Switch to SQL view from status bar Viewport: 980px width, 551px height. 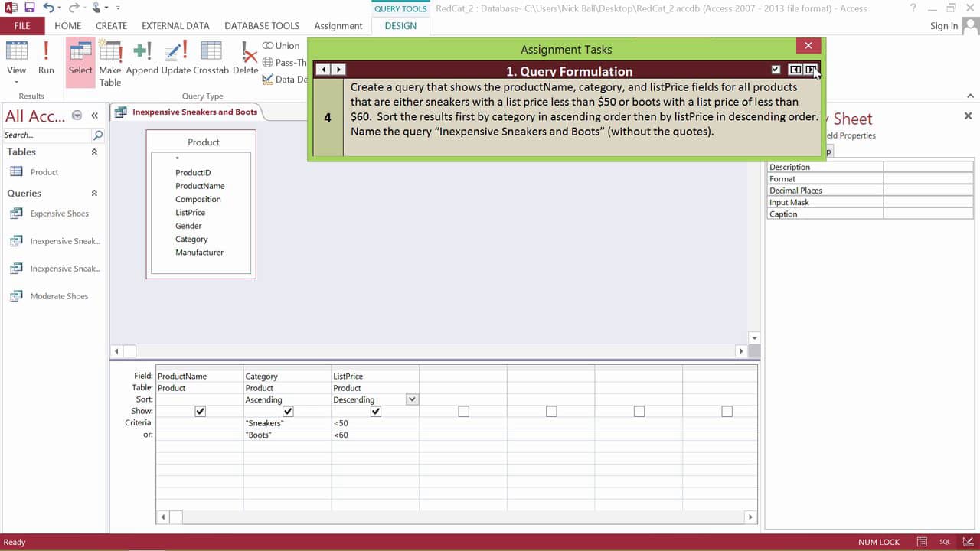(945, 542)
